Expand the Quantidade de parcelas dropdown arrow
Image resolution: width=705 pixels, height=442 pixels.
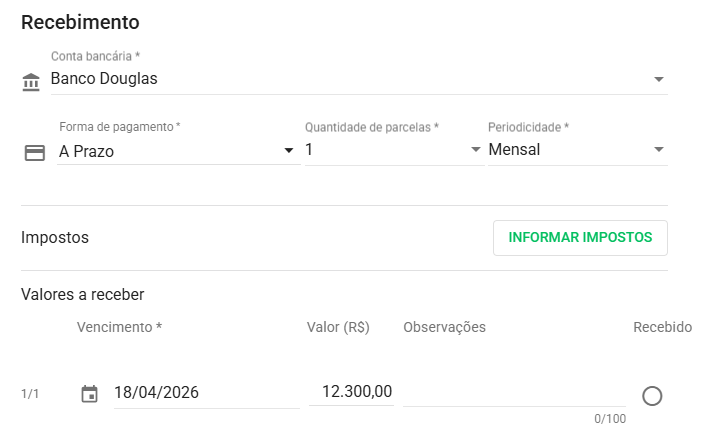475,150
